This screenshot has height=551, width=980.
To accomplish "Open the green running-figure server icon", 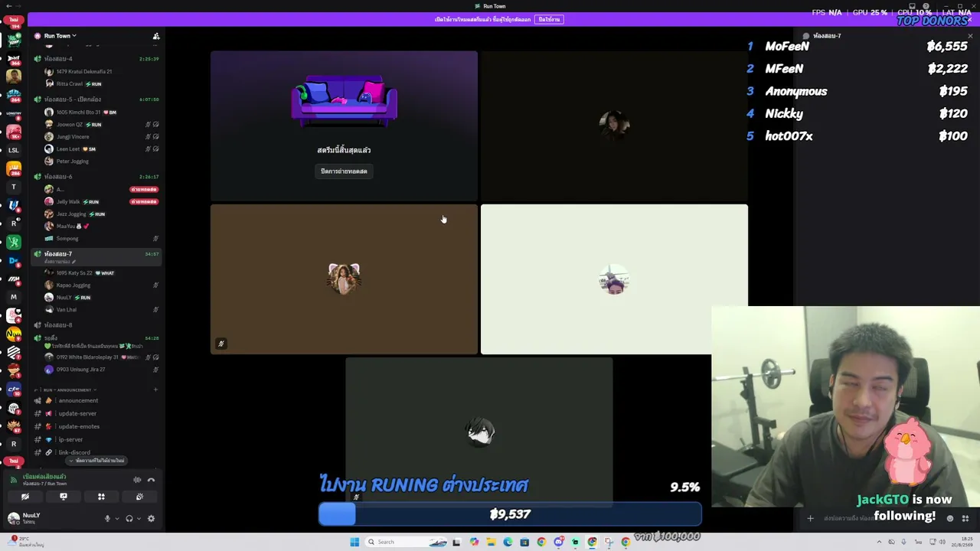I will 13,242.
